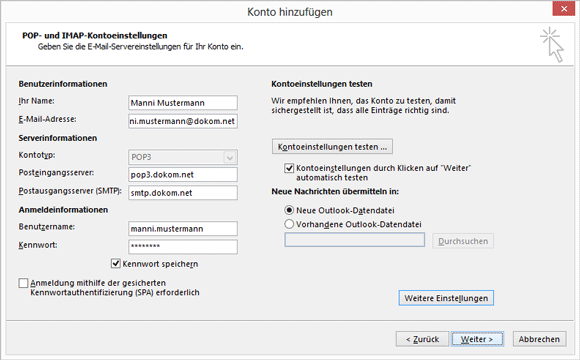Click the cursor wizard icon in header
580x360 pixels.
pos(552,44)
